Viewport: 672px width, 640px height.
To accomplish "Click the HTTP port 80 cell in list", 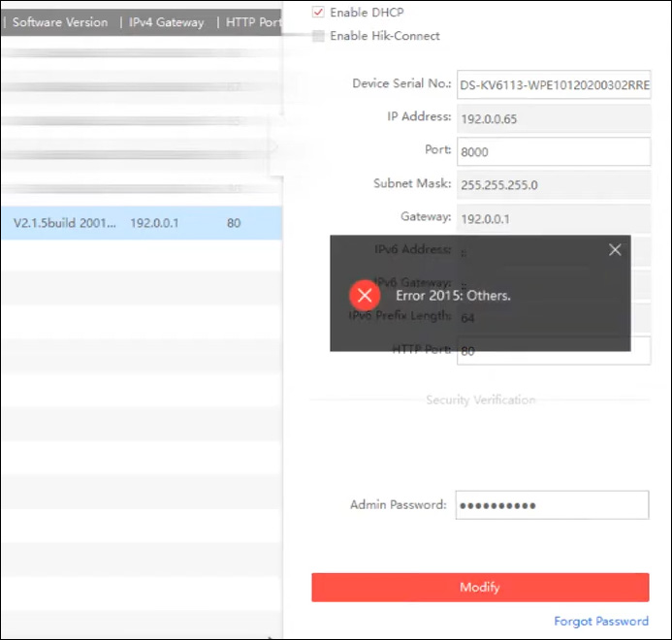I will coord(234,223).
